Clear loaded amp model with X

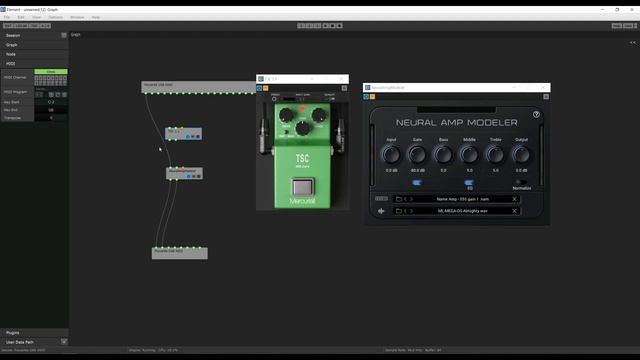(514, 199)
